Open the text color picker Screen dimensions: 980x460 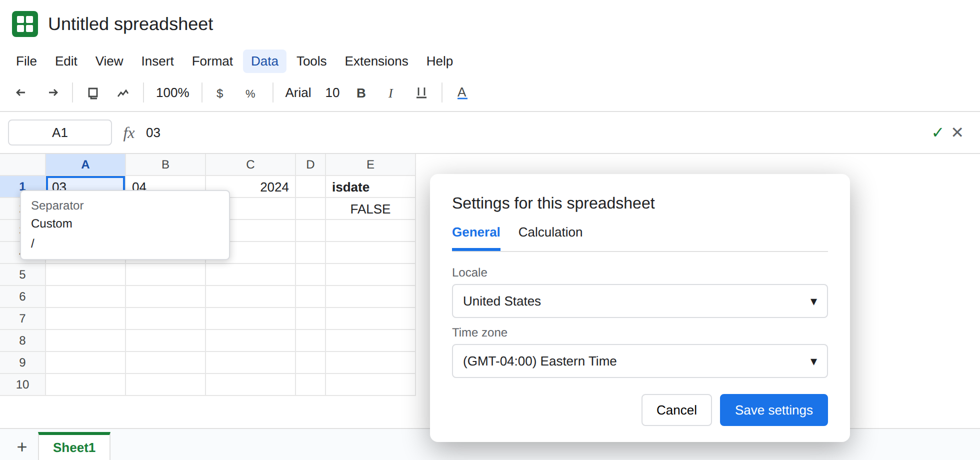[x=462, y=93]
